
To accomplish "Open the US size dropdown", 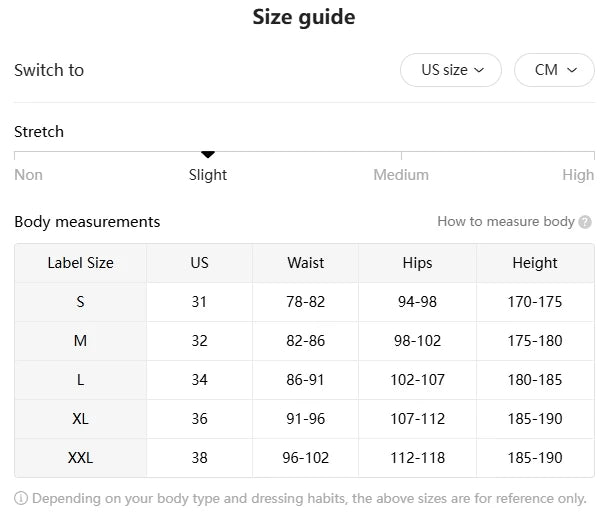I will coord(451,70).
